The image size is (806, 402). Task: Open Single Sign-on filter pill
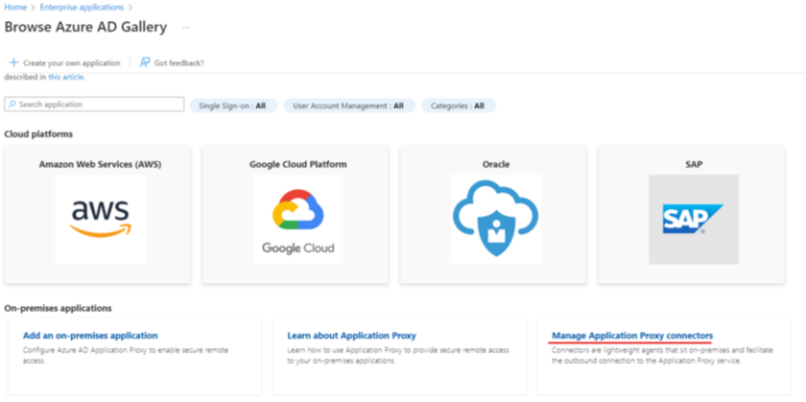233,106
